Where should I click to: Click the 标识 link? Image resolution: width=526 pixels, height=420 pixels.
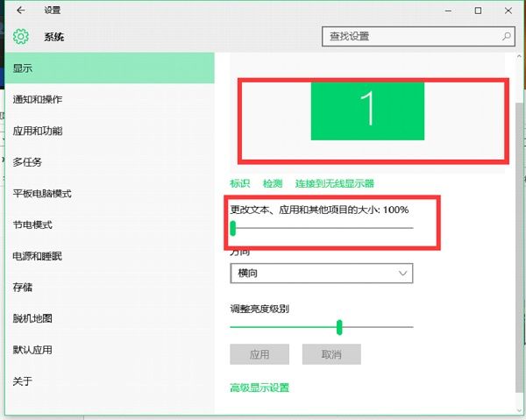[240, 183]
